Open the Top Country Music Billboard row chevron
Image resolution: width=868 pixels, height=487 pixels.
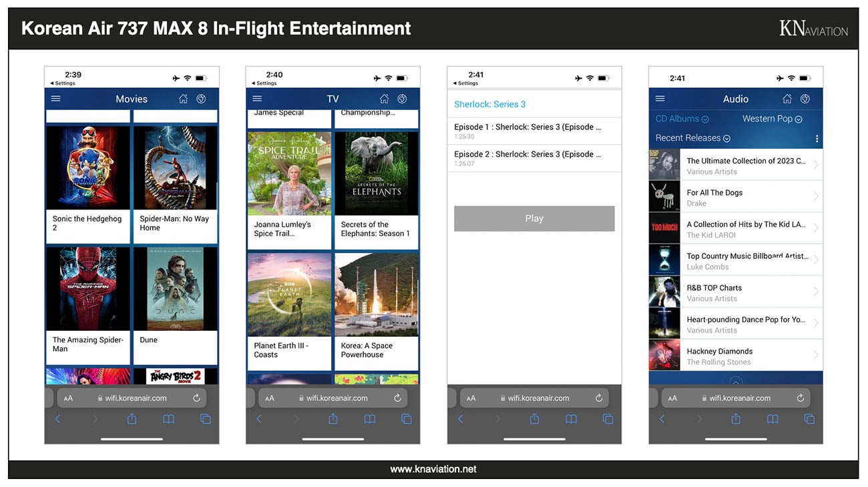(816, 260)
